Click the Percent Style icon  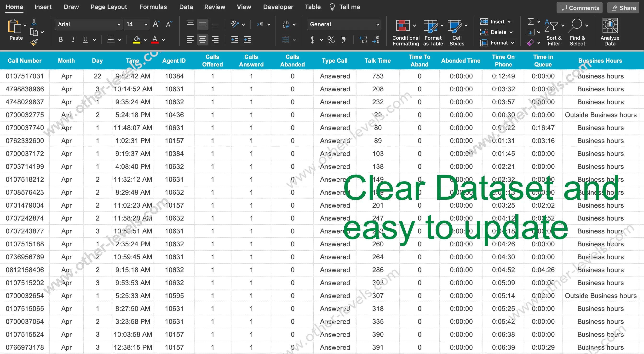coord(331,40)
